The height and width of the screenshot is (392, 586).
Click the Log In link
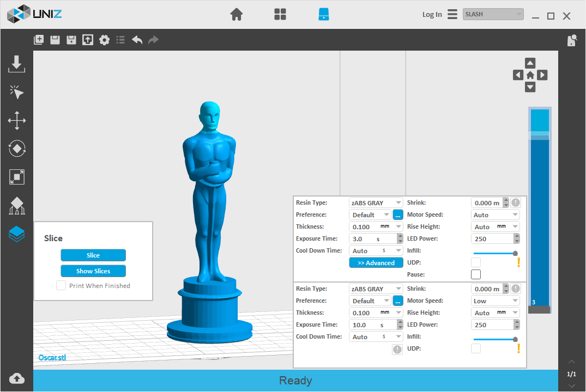pyautogui.click(x=432, y=15)
